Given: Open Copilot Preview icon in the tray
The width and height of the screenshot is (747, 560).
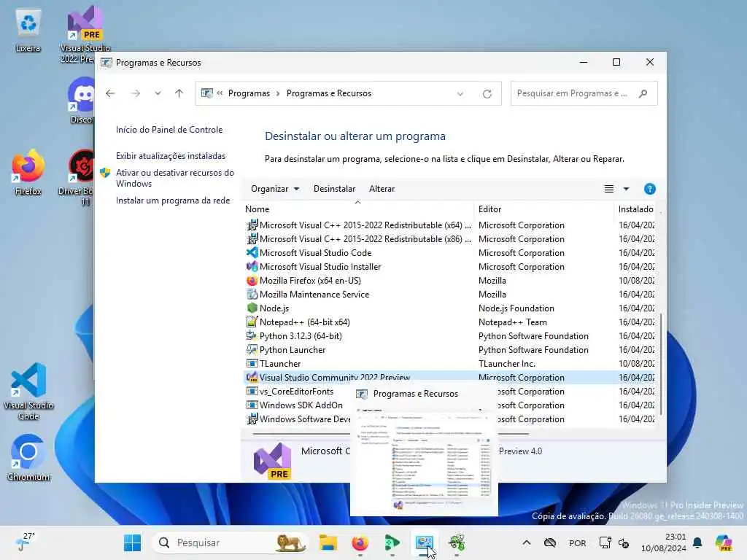Looking at the screenshot, I should [724, 542].
